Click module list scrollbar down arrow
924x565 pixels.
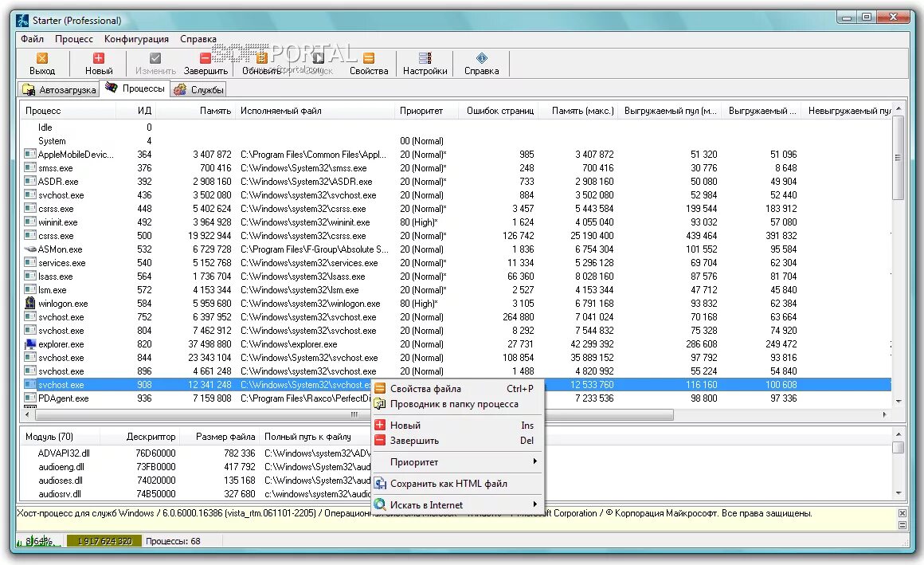tap(898, 493)
